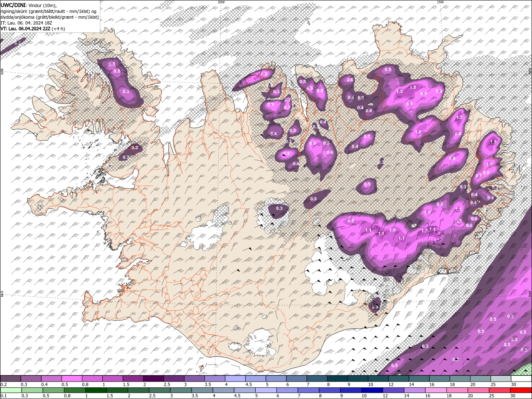This screenshot has height=399, width=532.
Task: Click the '(+4 h)' forecast offset text
Action: 58,29
